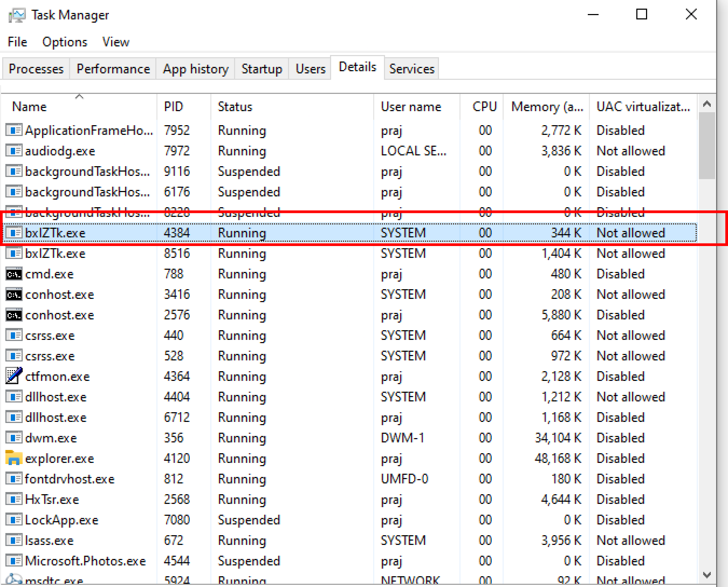This screenshot has height=587, width=728.
Task: Click the icon of bxIZTk.exe PID 4384
Action: (x=14, y=233)
